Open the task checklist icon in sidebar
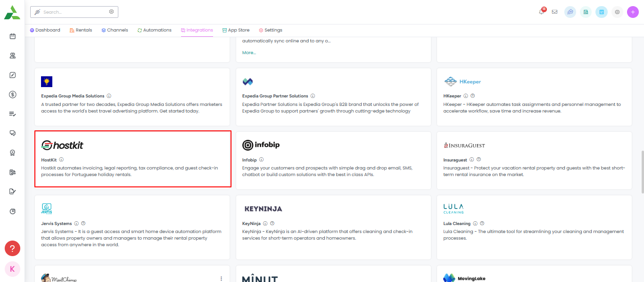The height and width of the screenshot is (282, 644). point(13,114)
